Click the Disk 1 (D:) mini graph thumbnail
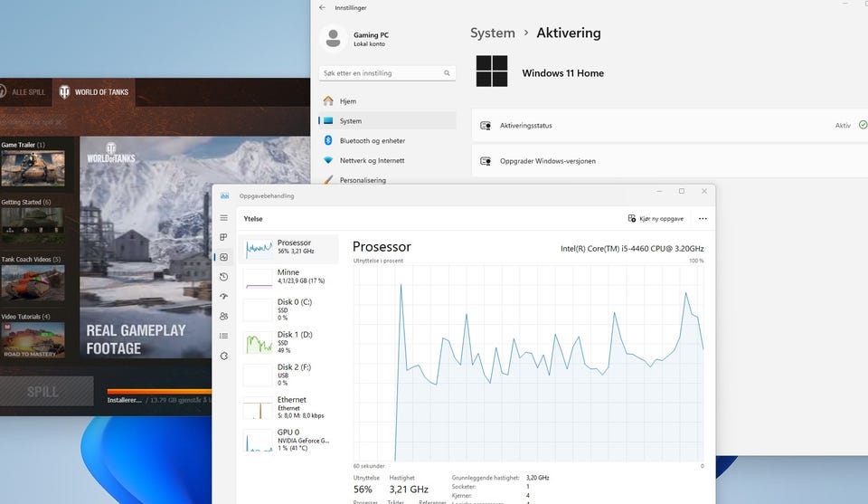 259,343
